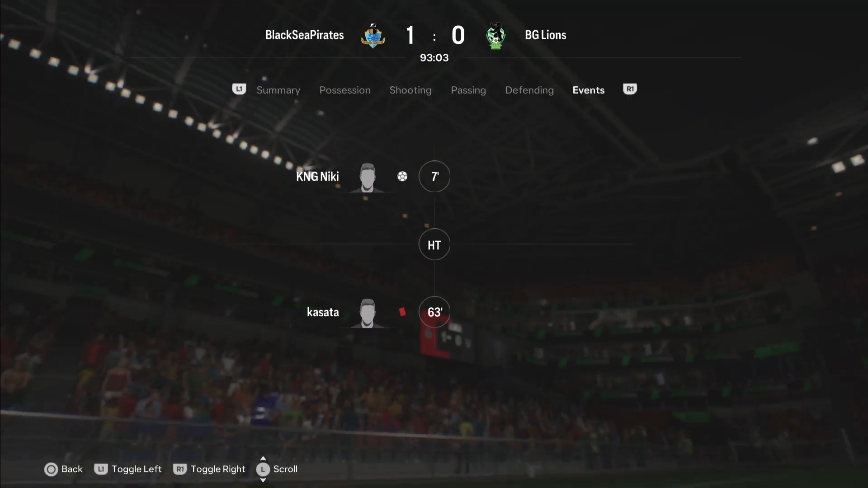This screenshot has width=868, height=488.
Task: Select the 7' goal timeline marker
Action: (x=434, y=176)
